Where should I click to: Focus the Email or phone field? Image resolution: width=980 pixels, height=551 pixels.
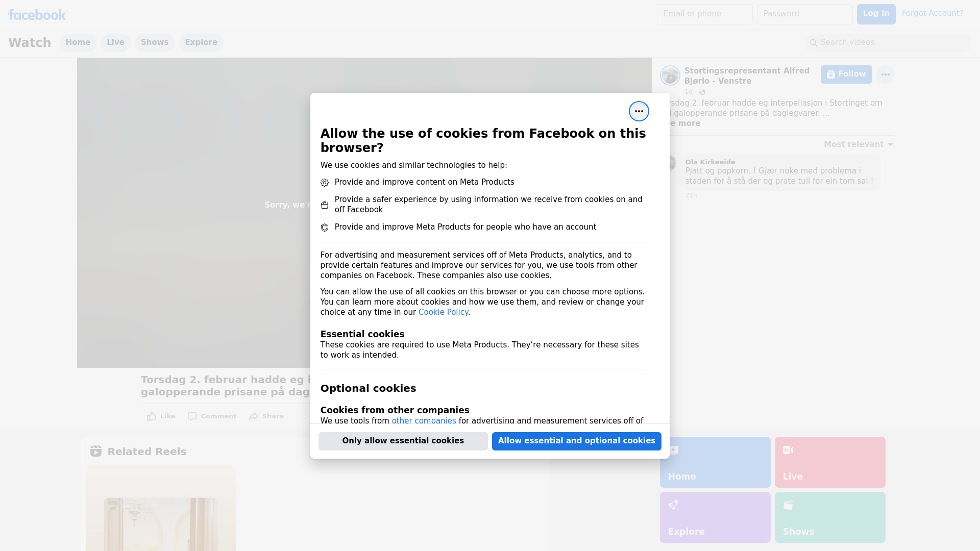(704, 14)
